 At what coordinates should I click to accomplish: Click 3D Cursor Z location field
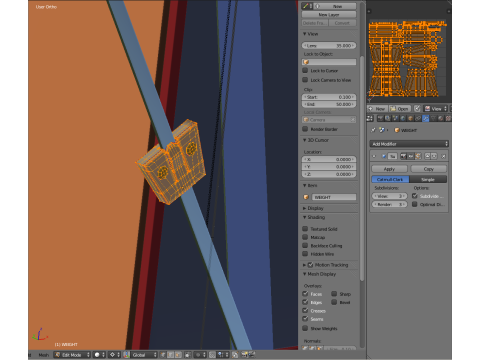click(329, 174)
